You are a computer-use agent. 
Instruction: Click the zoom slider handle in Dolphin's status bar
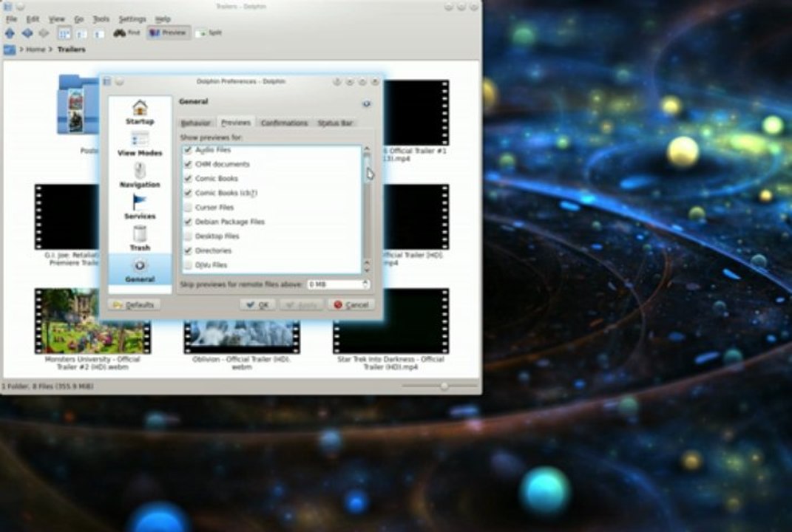(444, 386)
